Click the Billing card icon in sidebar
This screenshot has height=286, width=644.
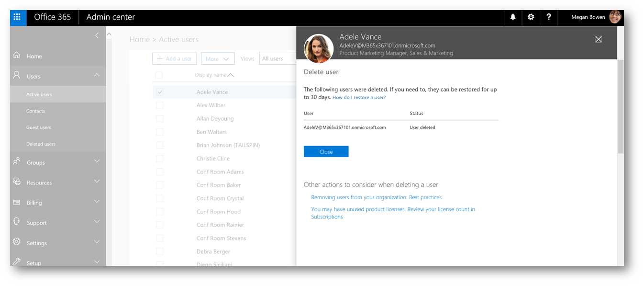click(17, 202)
